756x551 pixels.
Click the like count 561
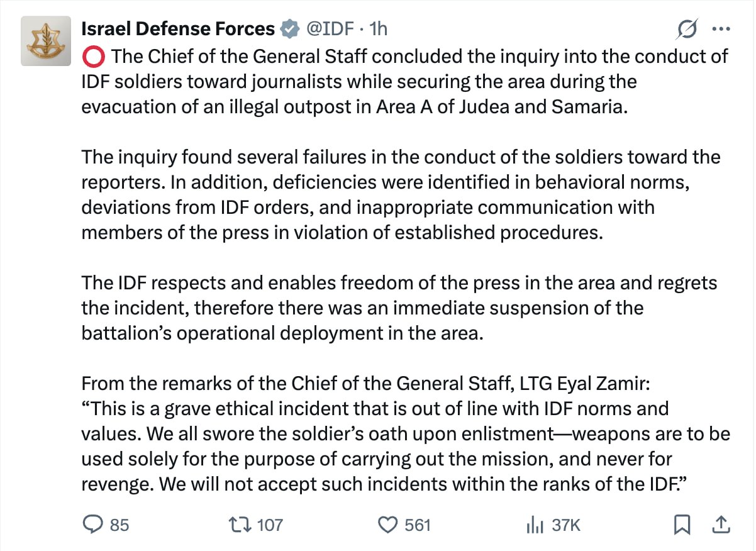point(417,524)
